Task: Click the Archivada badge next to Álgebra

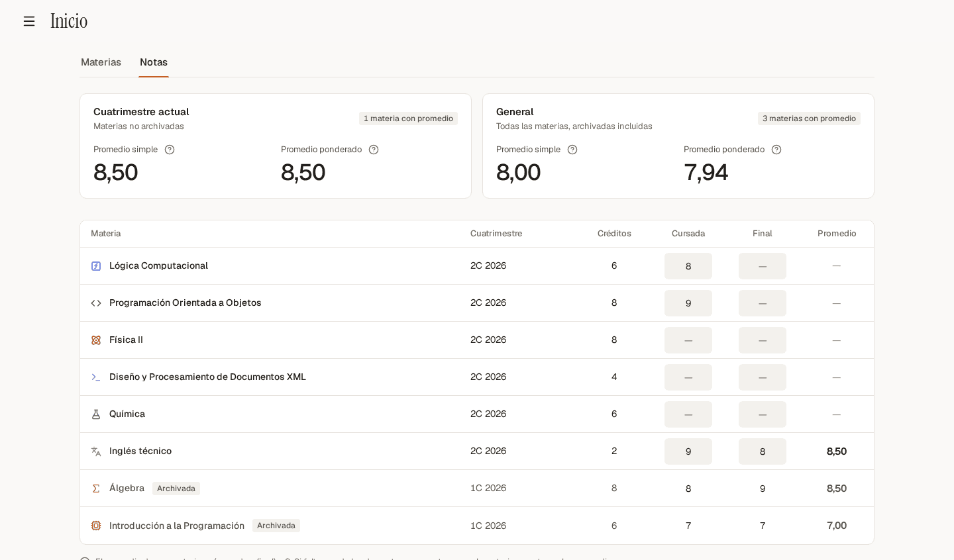Action: 176,489
